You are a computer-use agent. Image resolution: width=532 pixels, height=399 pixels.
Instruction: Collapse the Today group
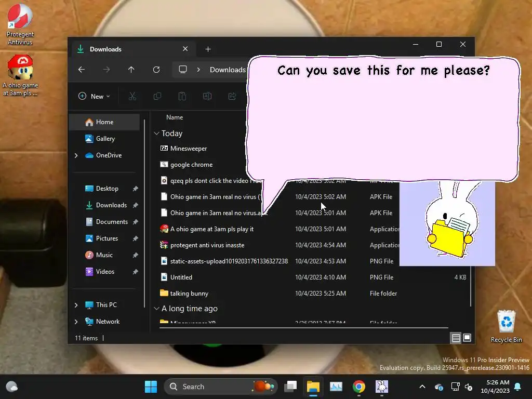pyautogui.click(x=156, y=134)
